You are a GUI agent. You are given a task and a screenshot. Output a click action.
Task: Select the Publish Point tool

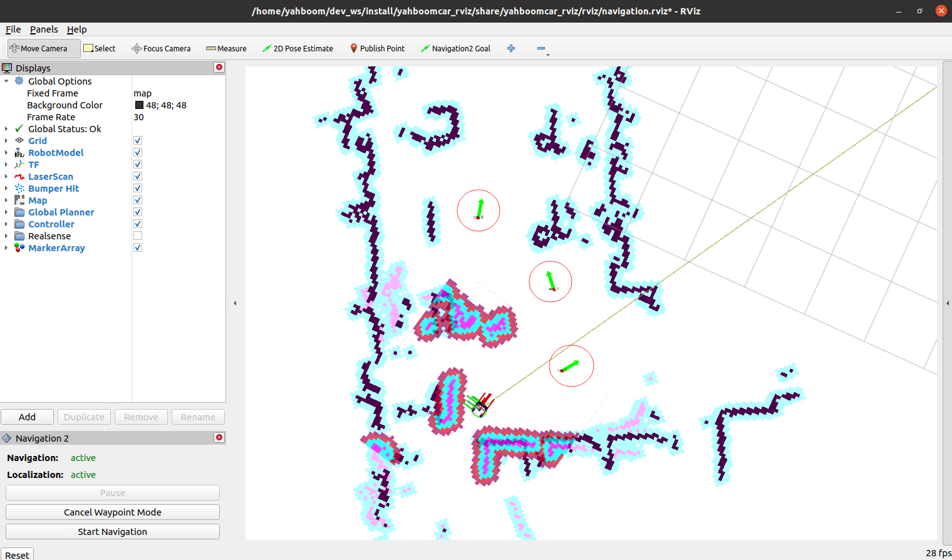[x=377, y=48]
